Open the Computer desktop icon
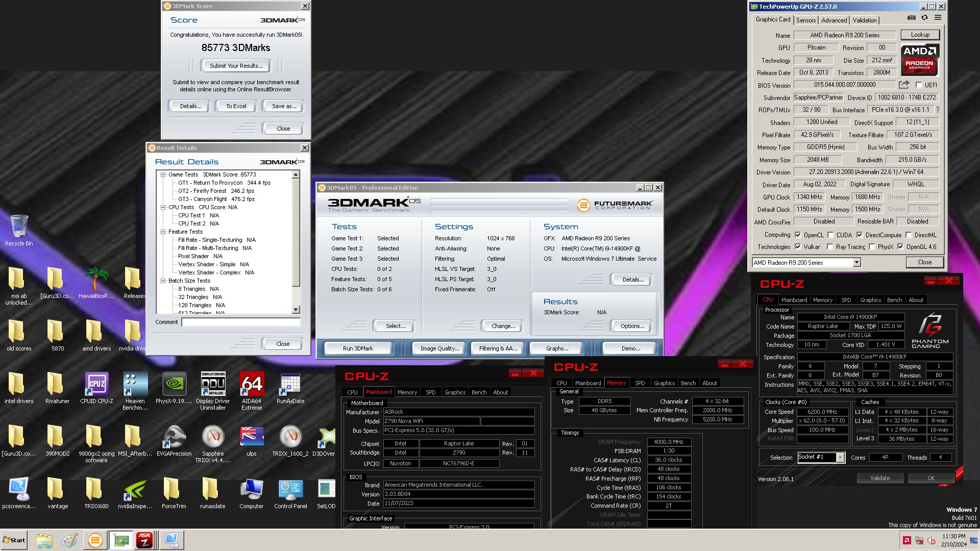The height and width of the screenshot is (551, 980). click(252, 493)
